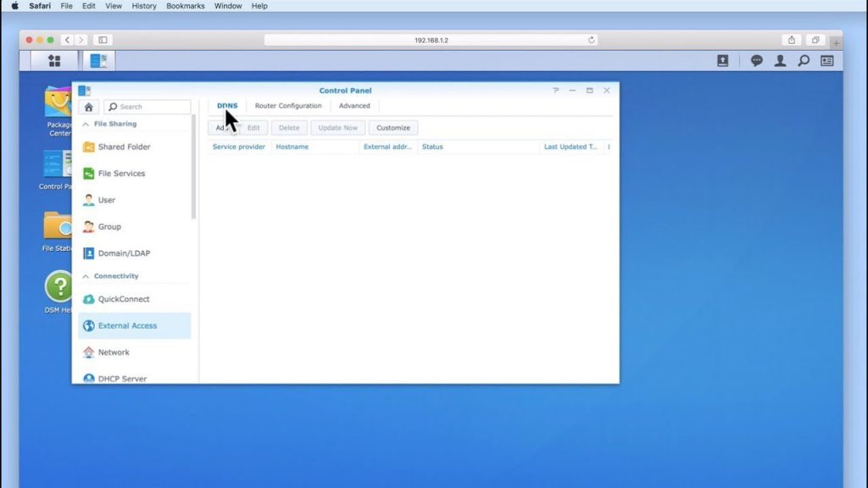Screen dimensions: 868x488
Task: Open the Bookmarks menu
Action: pyautogui.click(x=186, y=6)
